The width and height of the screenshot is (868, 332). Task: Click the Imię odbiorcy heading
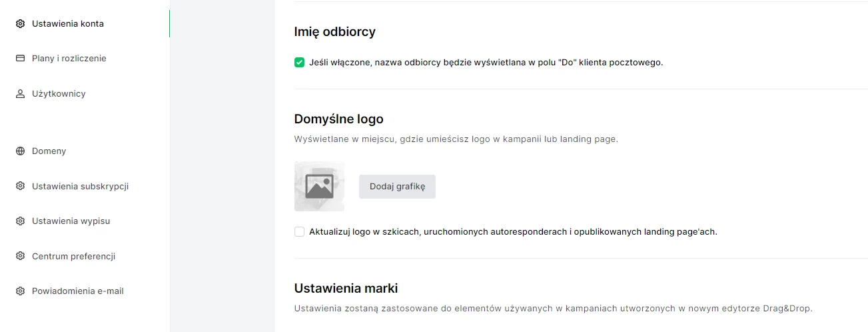[335, 31]
